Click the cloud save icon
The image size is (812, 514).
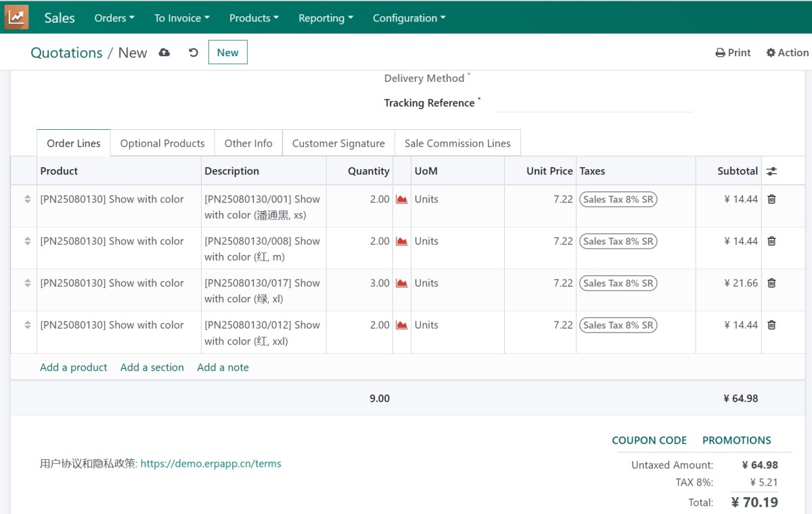[164, 53]
